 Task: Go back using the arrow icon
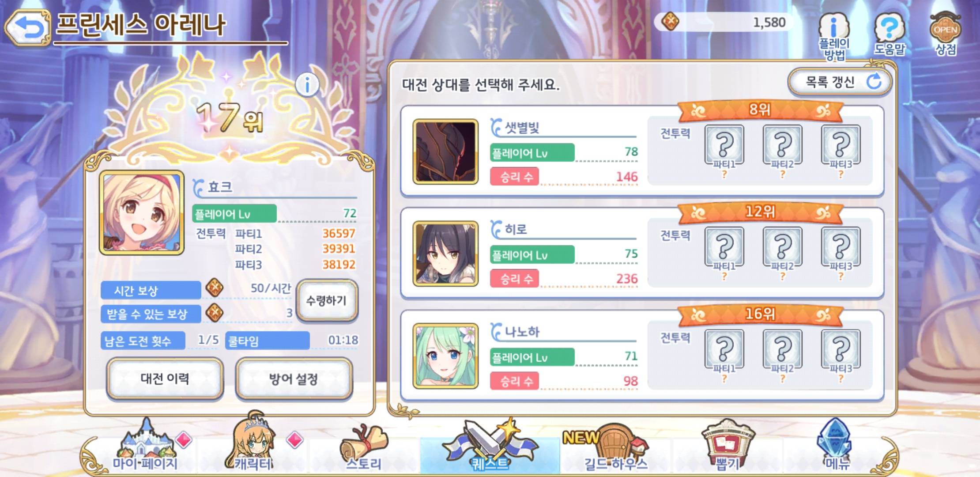tap(27, 27)
